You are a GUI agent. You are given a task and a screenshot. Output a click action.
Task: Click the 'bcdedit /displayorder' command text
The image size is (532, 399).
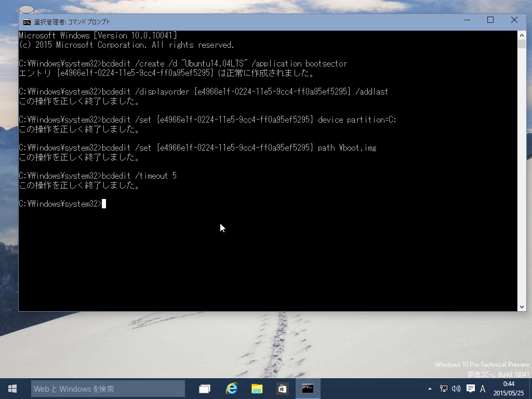(145, 91)
